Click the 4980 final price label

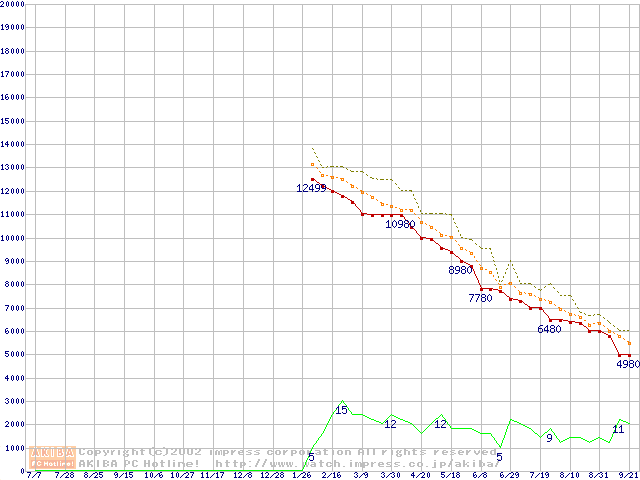[627, 364]
